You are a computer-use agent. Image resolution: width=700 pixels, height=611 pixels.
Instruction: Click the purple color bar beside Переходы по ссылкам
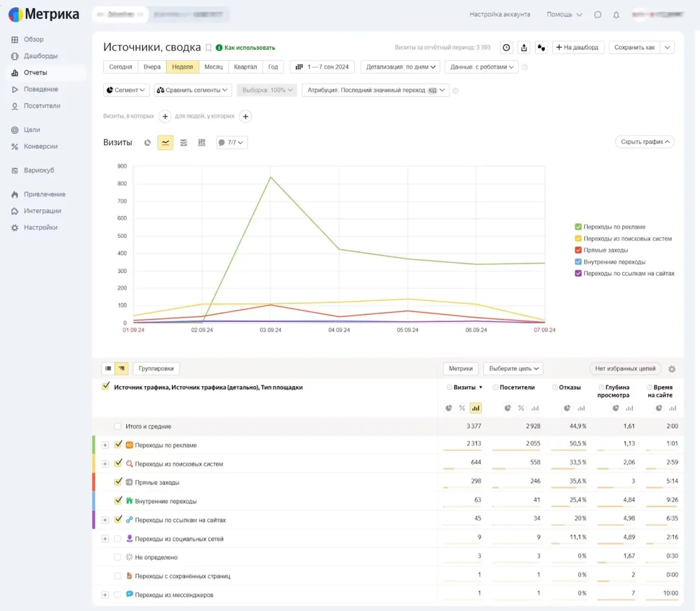(x=93, y=519)
